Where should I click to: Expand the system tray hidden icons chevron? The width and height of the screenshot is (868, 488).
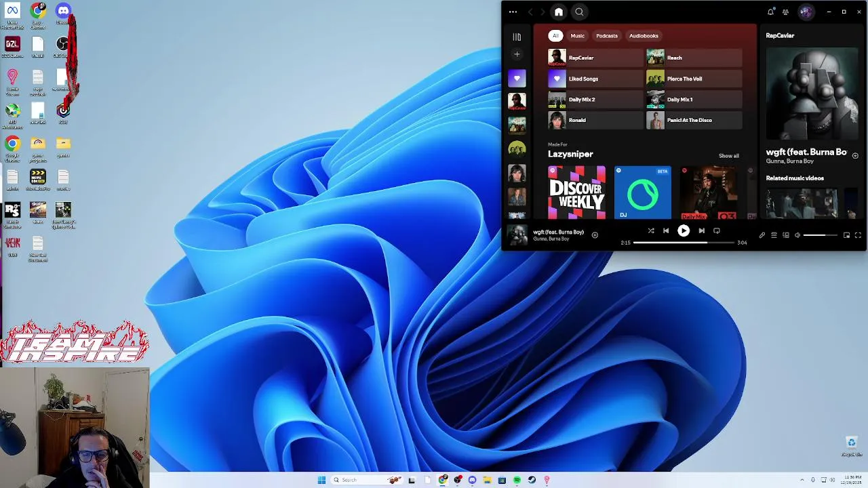[x=802, y=480]
